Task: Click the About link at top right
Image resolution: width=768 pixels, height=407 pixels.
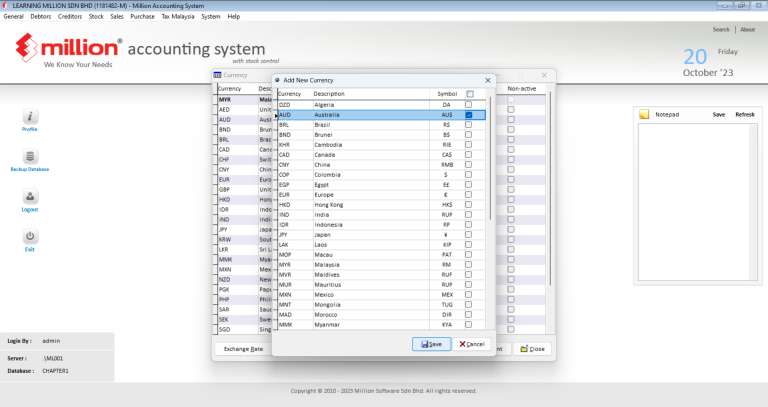Action: click(x=747, y=29)
